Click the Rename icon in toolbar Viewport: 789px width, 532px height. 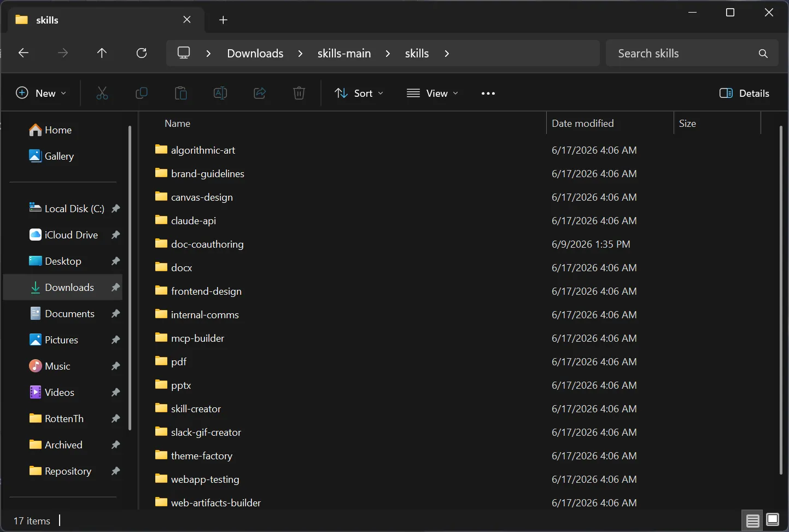click(x=220, y=93)
